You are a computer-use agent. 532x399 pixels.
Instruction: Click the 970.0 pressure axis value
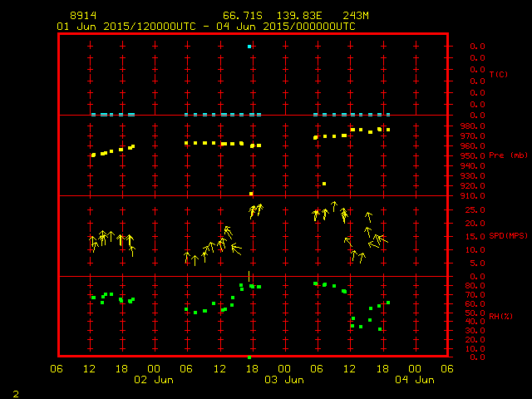tap(472, 136)
